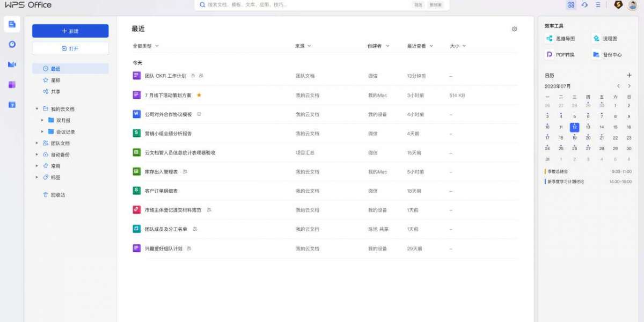Open the 思维导图 mind map tool

pyautogui.click(x=560, y=39)
